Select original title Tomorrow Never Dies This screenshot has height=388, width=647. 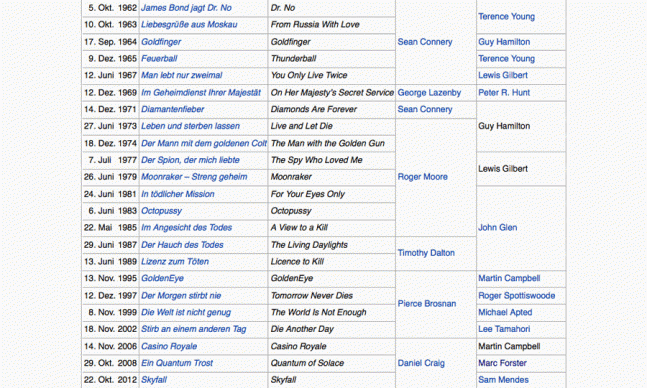312,296
